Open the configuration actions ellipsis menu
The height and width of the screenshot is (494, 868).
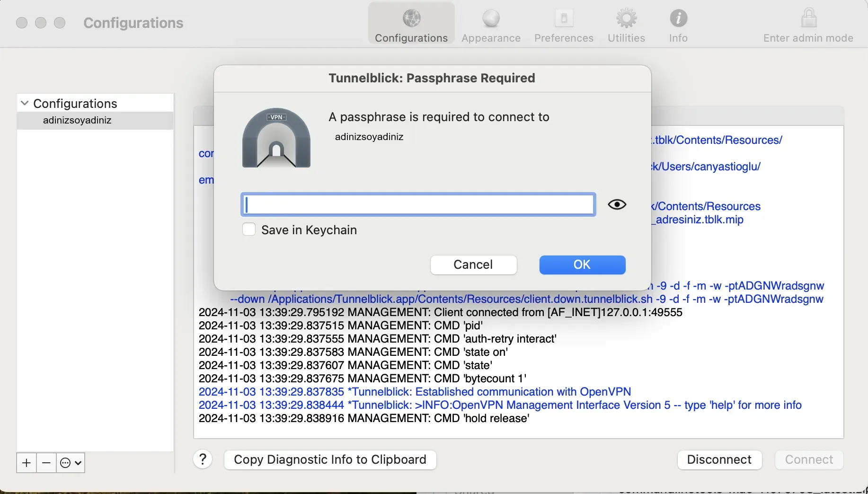(71, 463)
